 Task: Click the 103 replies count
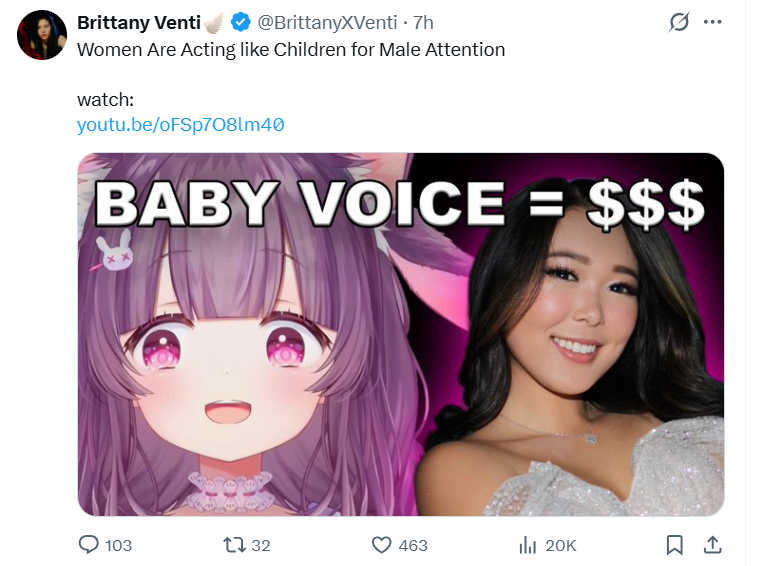(118, 546)
